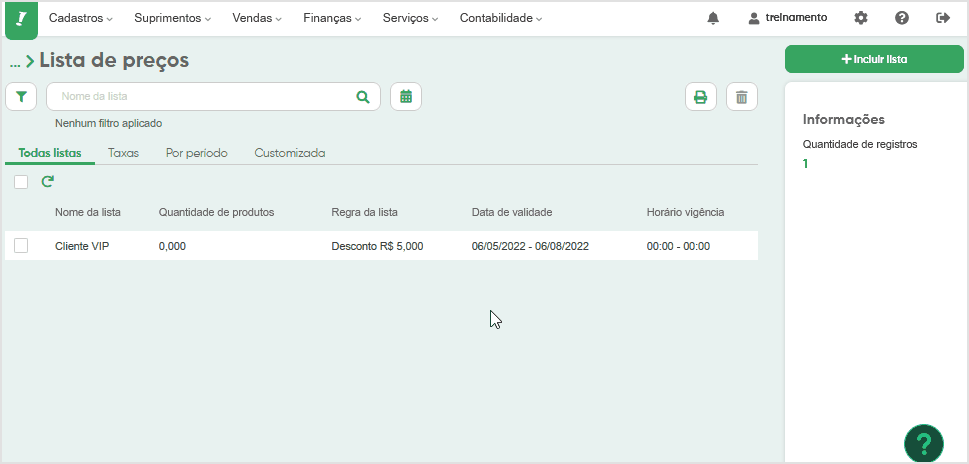Expand the Contabilidade menu
Image resolution: width=969 pixels, height=464 pixels.
pos(501,19)
